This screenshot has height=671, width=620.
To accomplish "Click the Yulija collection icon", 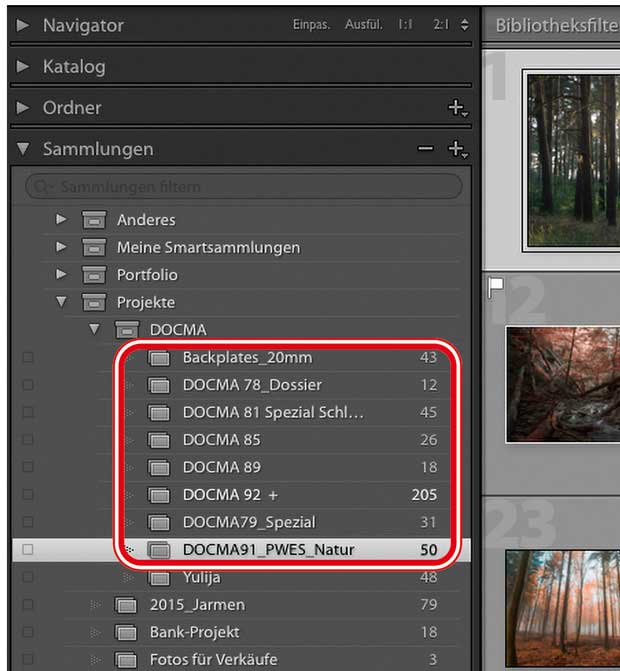I will 159,578.
